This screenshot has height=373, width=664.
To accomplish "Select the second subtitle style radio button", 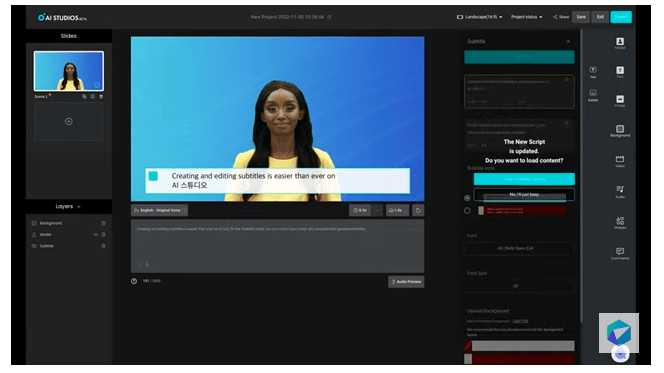I will tap(467, 210).
